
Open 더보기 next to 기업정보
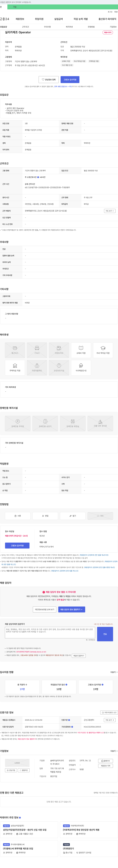(x=114, y=751)
